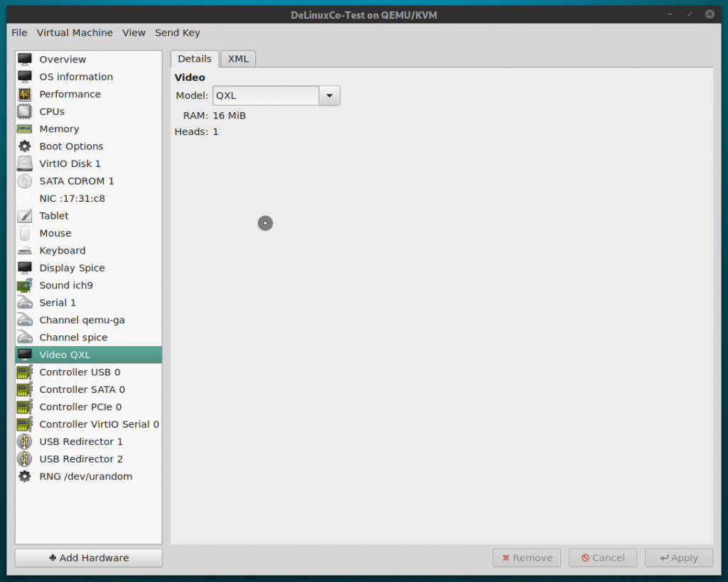The height and width of the screenshot is (582, 728).
Task: Open the video Model dropdown
Action: tap(328, 95)
